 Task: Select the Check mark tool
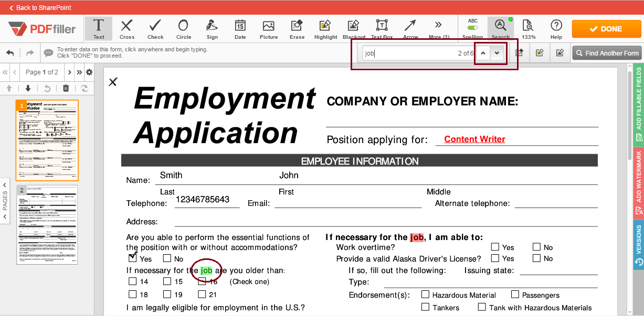pyautogui.click(x=155, y=29)
